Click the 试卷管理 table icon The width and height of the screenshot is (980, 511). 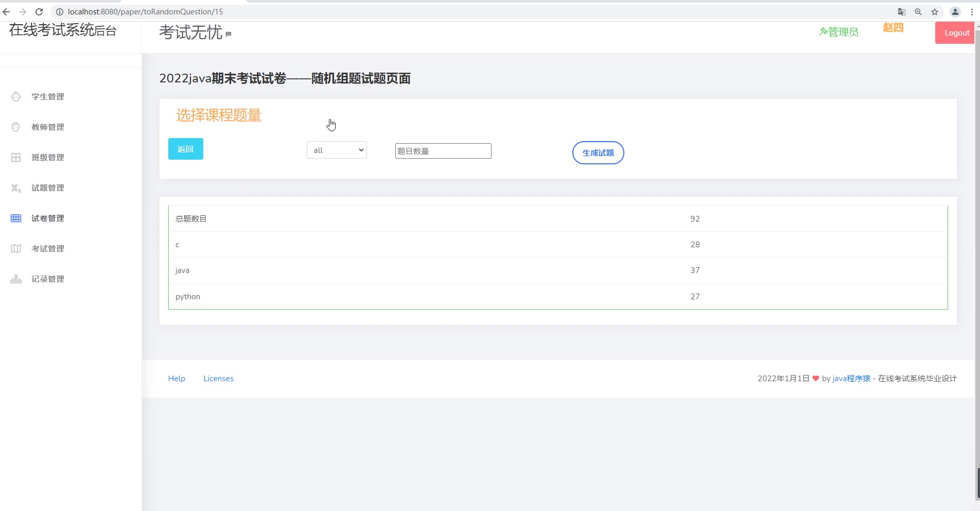pos(16,218)
